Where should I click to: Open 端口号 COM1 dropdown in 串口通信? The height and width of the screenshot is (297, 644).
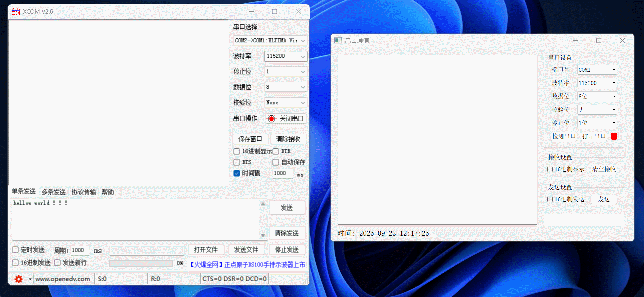tap(597, 70)
